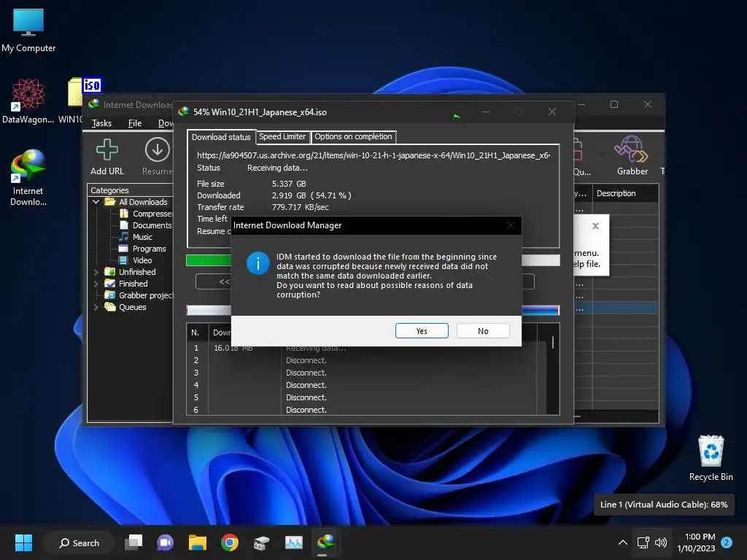Select the Download status tab

click(221, 137)
